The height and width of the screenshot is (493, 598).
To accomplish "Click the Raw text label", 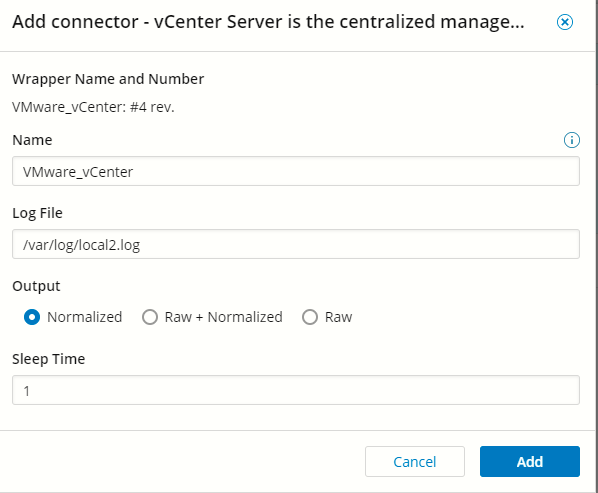I will [338, 317].
